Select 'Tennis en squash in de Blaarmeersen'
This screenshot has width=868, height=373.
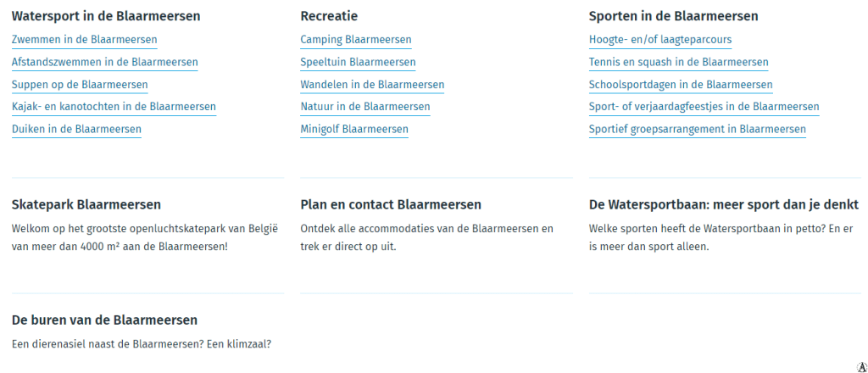pyautogui.click(x=678, y=62)
